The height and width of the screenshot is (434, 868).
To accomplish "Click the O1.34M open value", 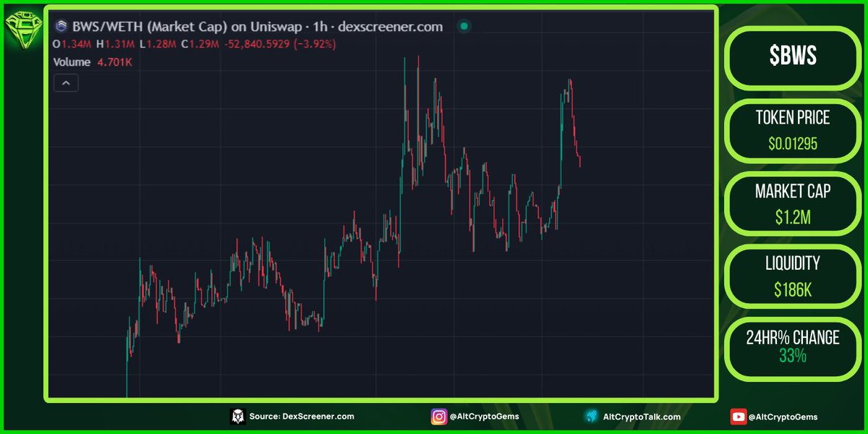I will pyautogui.click(x=72, y=44).
